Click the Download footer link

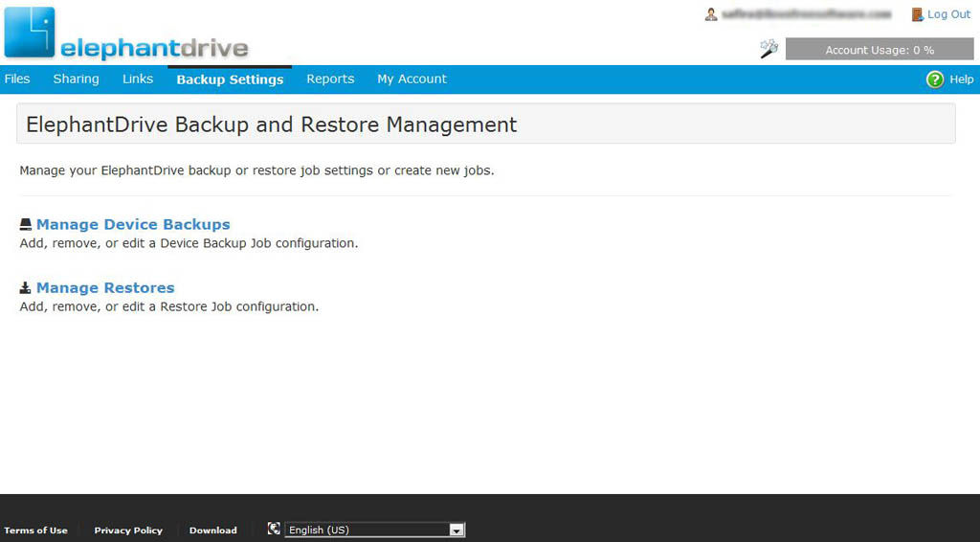point(213,531)
